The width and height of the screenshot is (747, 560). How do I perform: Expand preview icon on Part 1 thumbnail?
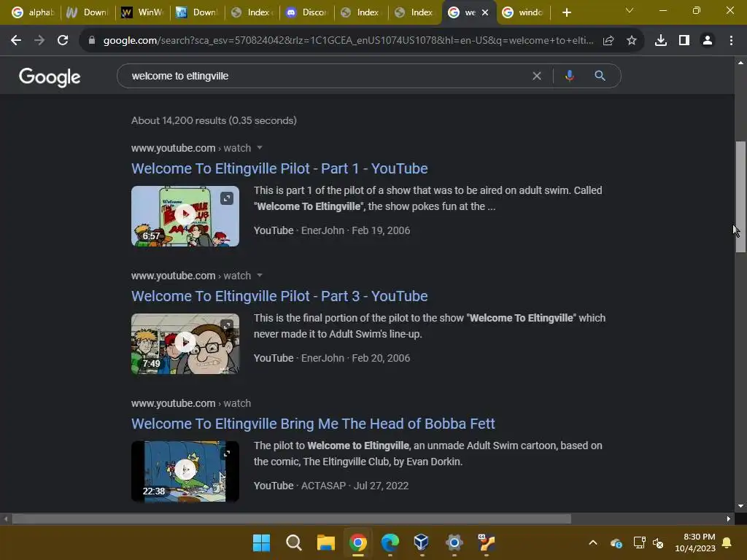coord(227,198)
